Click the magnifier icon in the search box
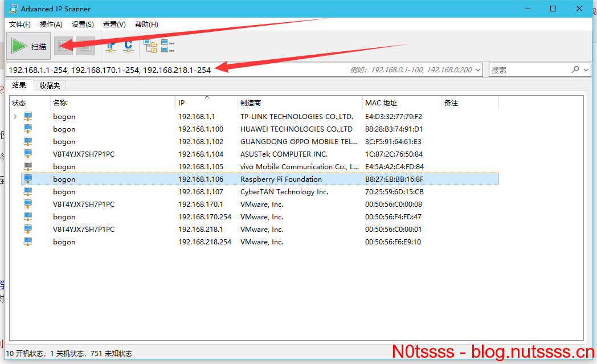Viewport: 597px width, 364px height. point(575,69)
